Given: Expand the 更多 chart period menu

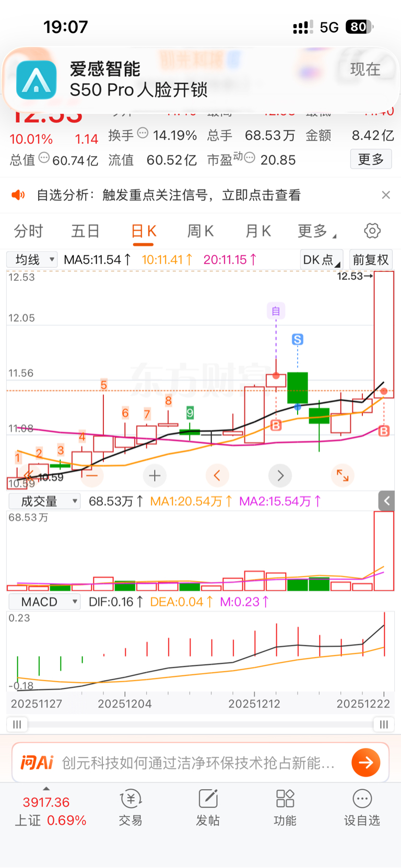Looking at the screenshot, I should click(x=316, y=231).
